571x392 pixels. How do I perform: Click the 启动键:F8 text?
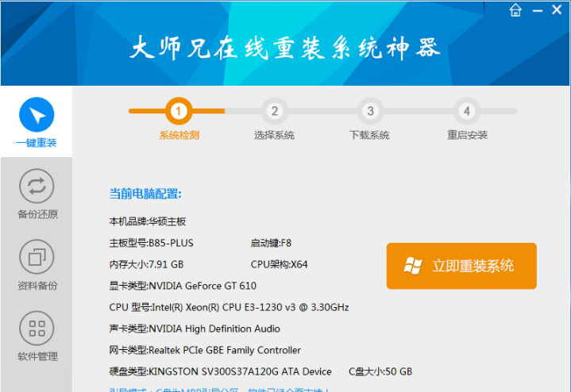tap(271, 243)
